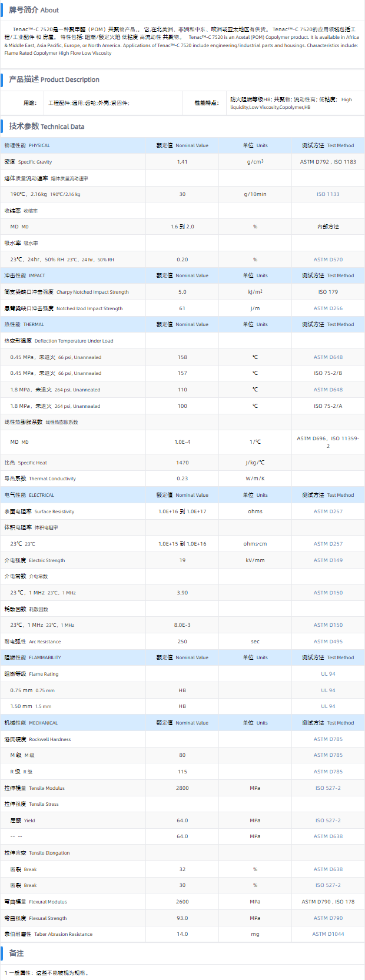Open ASTM D790 link in Flexural Strength row
Image resolution: width=365 pixels, height=980 pixels.
pyautogui.click(x=328, y=918)
